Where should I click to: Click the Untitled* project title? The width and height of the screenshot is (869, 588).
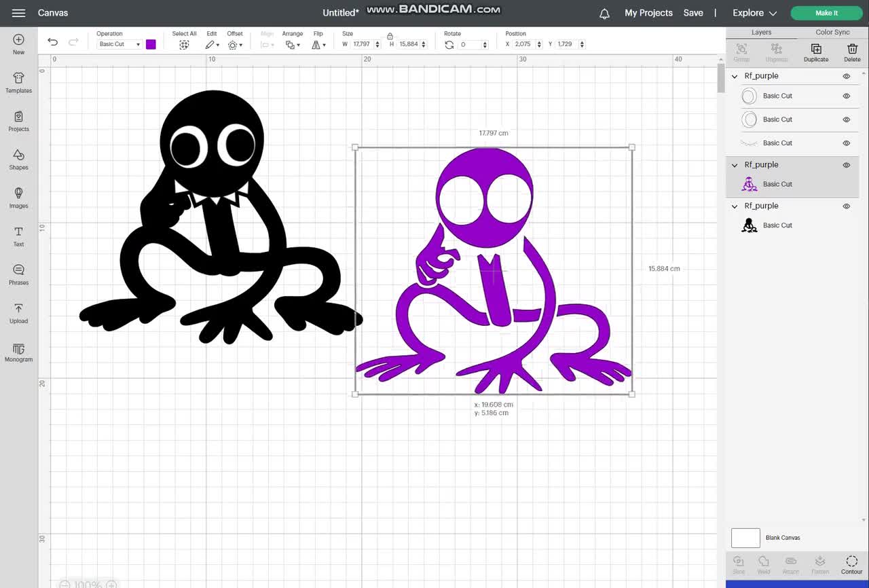point(341,13)
